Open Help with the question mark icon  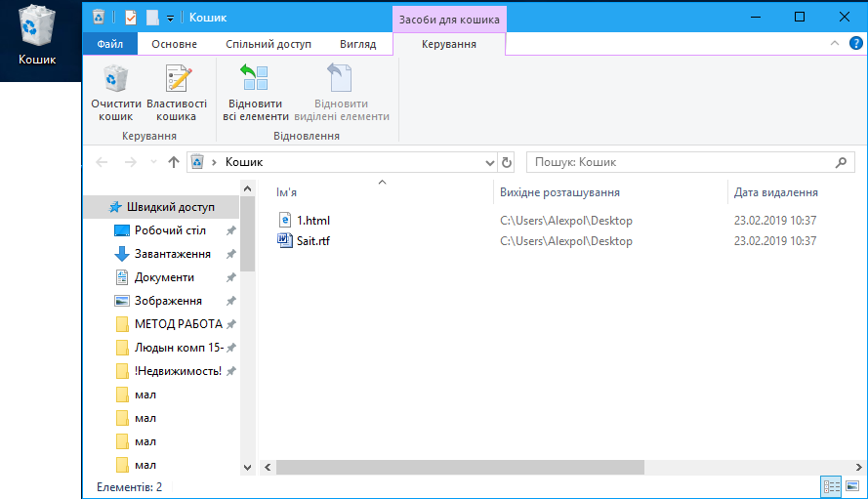[856, 43]
